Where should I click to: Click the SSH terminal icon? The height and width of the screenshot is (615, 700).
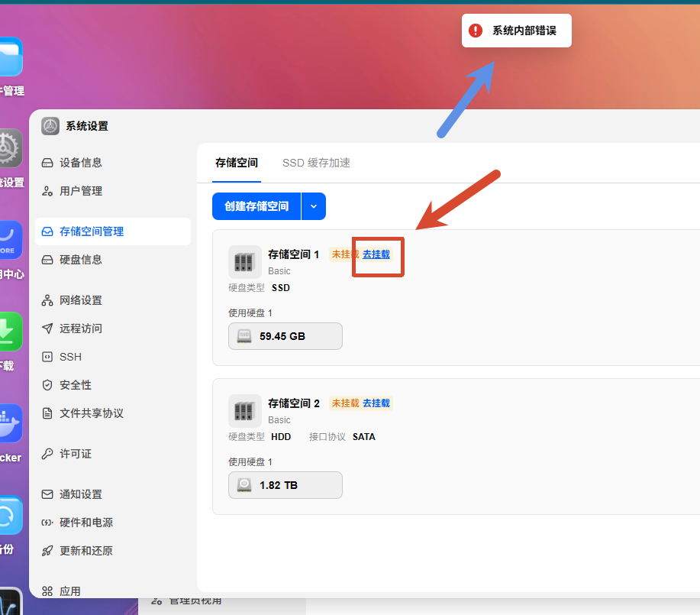pyautogui.click(x=47, y=357)
